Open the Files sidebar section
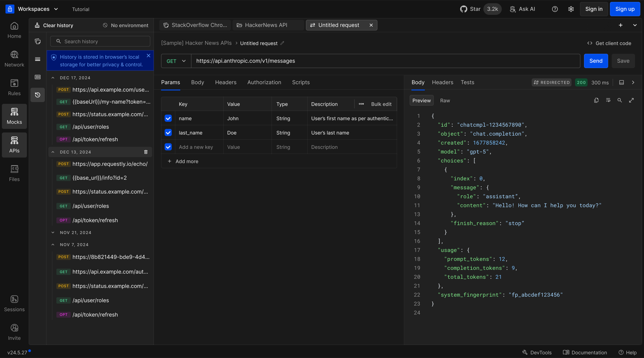The image size is (644, 358). (14, 173)
